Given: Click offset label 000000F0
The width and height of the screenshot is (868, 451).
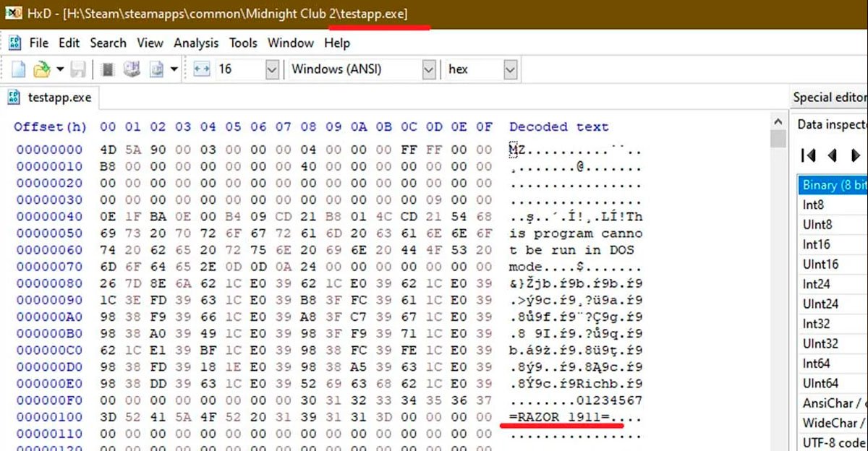Looking at the screenshot, I should click(50, 400).
